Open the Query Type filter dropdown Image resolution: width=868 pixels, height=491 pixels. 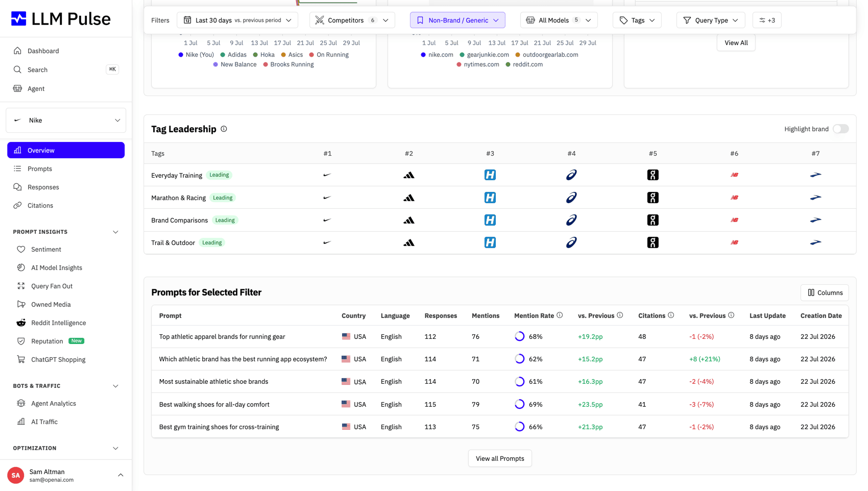coord(710,20)
